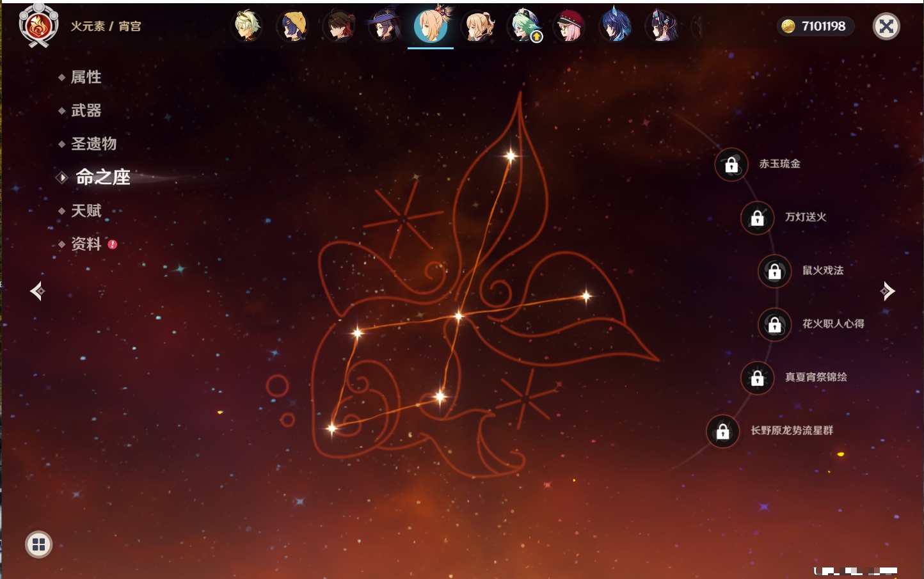Click the 真夏宵祭锦绘 constellation label
This screenshot has height=579, width=924.
tap(816, 377)
